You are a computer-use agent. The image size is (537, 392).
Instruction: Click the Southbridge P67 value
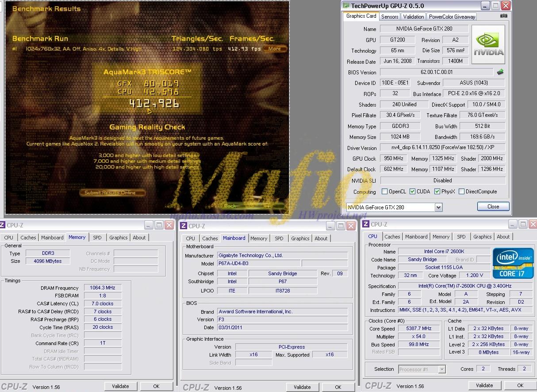(283, 281)
